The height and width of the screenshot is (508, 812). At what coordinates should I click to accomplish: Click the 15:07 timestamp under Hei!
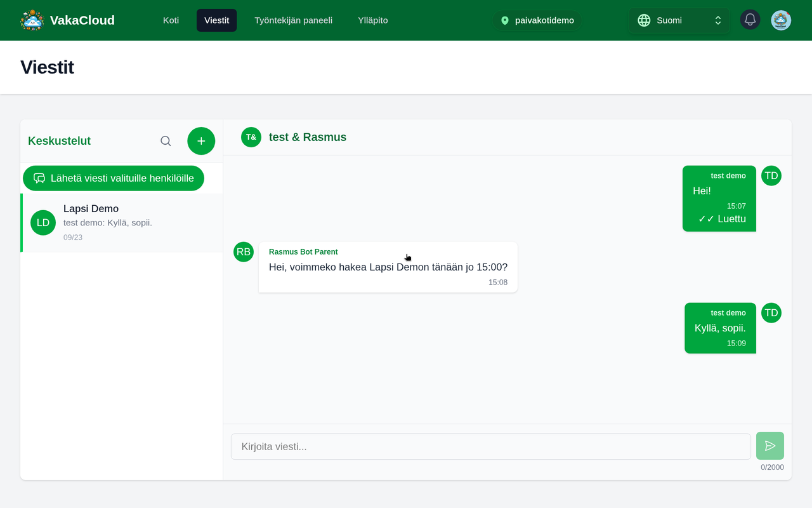[737, 206]
